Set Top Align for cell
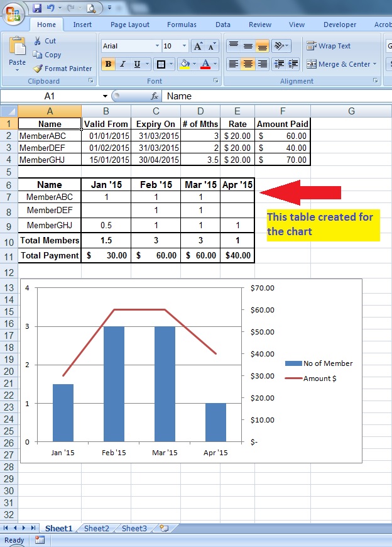The width and height of the screenshot is (392, 547). [x=234, y=46]
